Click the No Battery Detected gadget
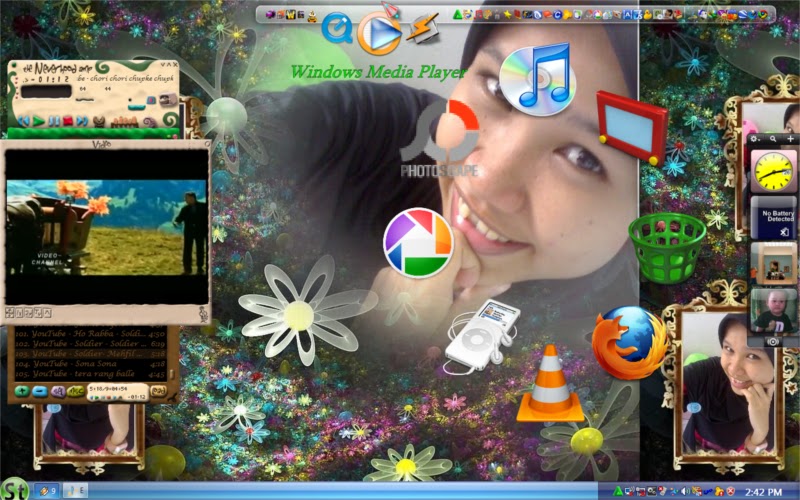800x500 pixels. pyautogui.click(x=773, y=218)
